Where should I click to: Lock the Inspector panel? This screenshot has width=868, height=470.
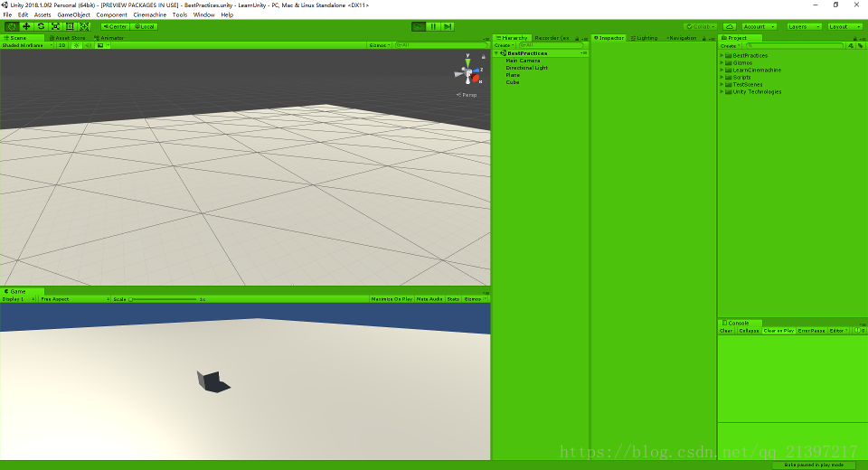tap(704, 39)
